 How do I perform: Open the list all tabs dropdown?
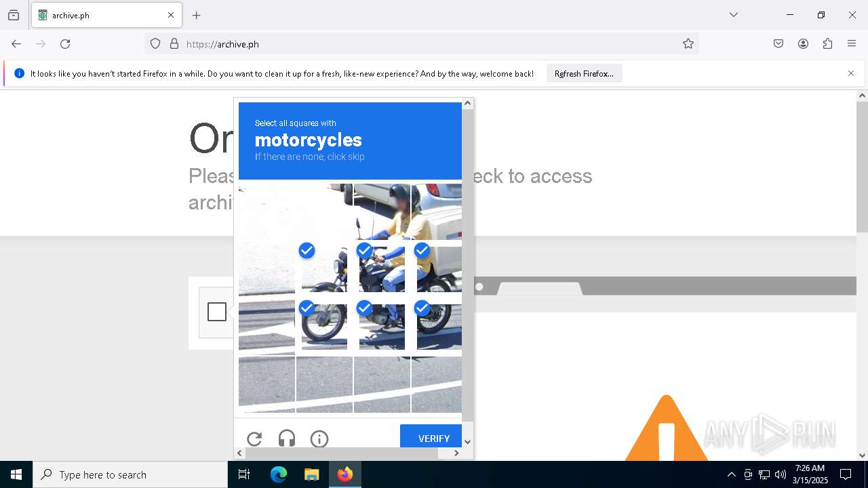point(734,15)
